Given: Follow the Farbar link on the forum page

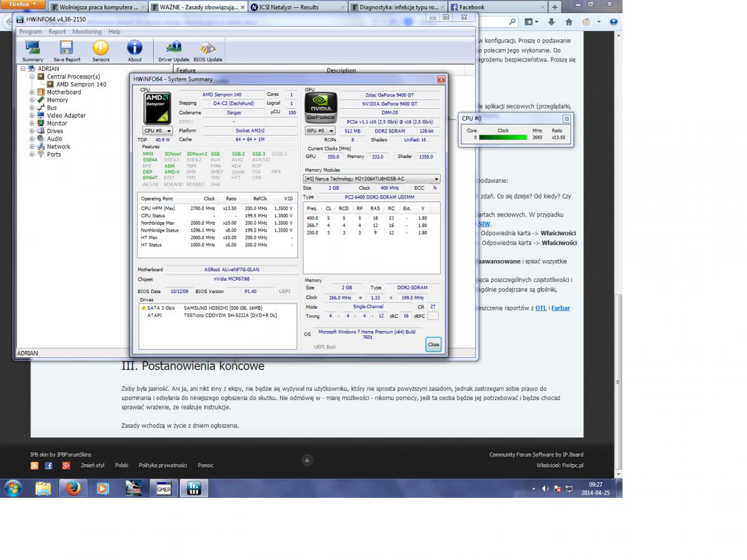Looking at the screenshot, I should tap(560, 307).
